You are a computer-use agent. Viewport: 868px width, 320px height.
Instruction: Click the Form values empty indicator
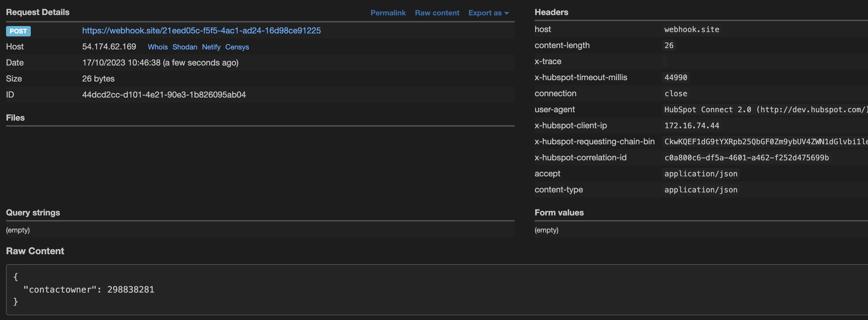click(546, 230)
